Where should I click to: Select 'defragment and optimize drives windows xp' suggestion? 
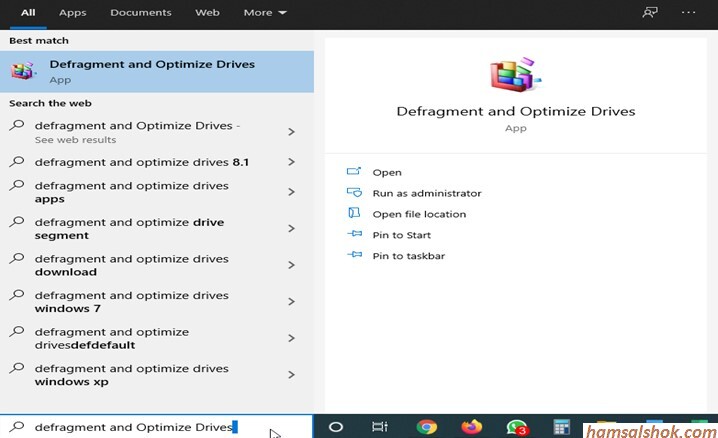click(x=157, y=374)
